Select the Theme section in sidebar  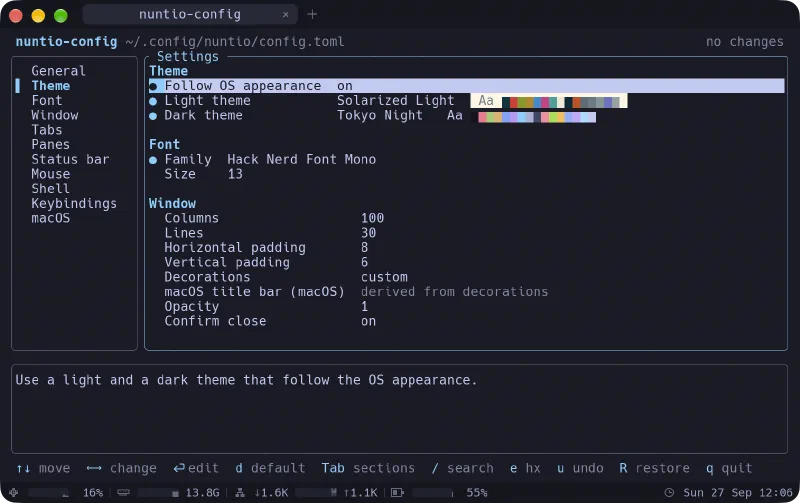pos(51,86)
